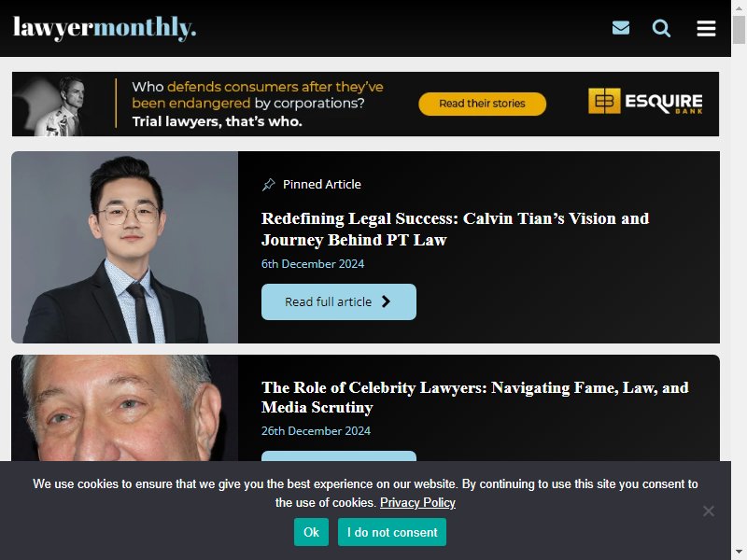Click the elderly man's face thumbnail

(125, 408)
